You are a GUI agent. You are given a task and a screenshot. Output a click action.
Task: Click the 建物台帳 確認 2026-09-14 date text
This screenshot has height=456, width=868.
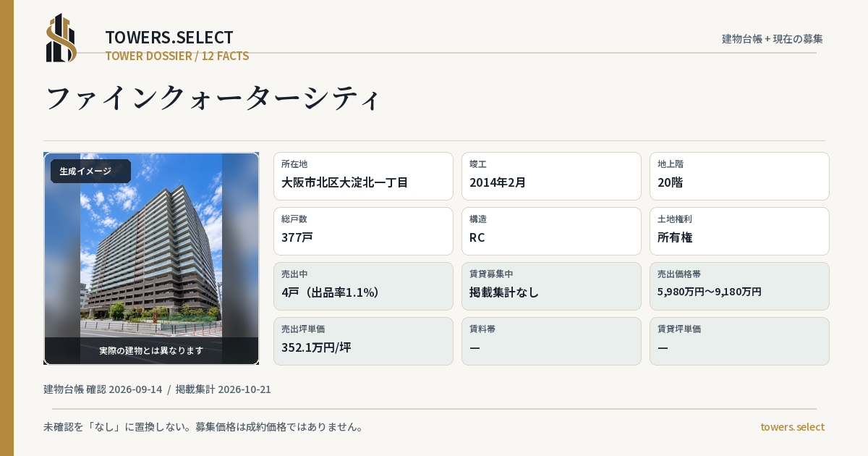tap(103, 389)
